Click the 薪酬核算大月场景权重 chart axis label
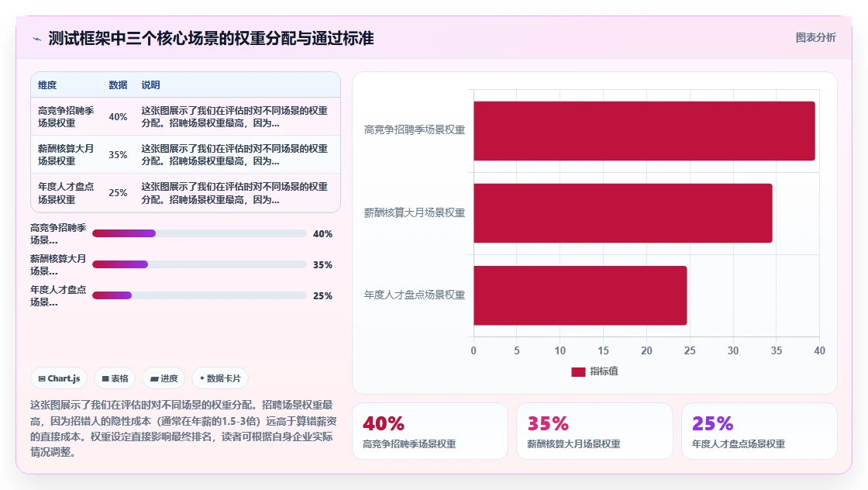This screenshot has width=868, height=490. pyautogui.click(x=414, y=212)
